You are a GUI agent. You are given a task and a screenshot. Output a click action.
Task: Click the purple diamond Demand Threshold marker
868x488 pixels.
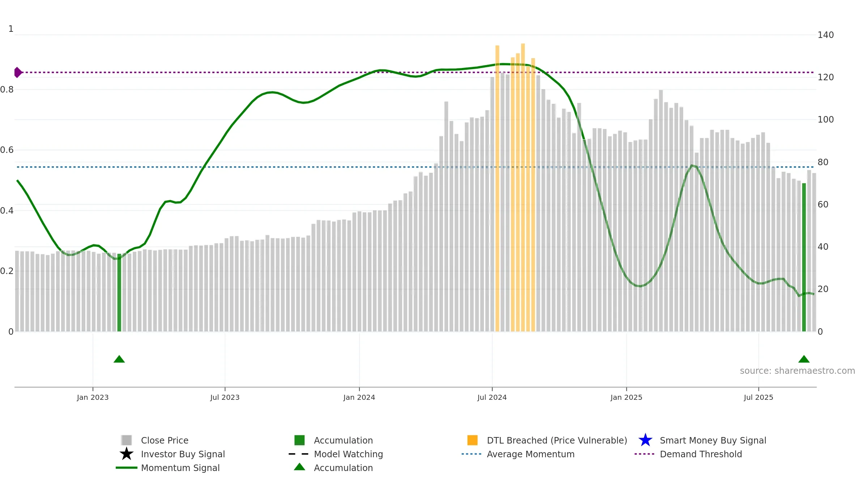[18, 72]
